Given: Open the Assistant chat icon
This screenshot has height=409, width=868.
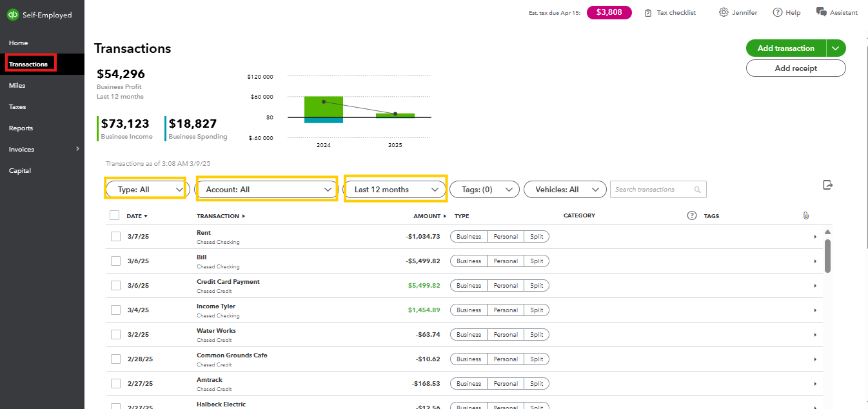Looking at the screenshot, I should pos(822,12).
